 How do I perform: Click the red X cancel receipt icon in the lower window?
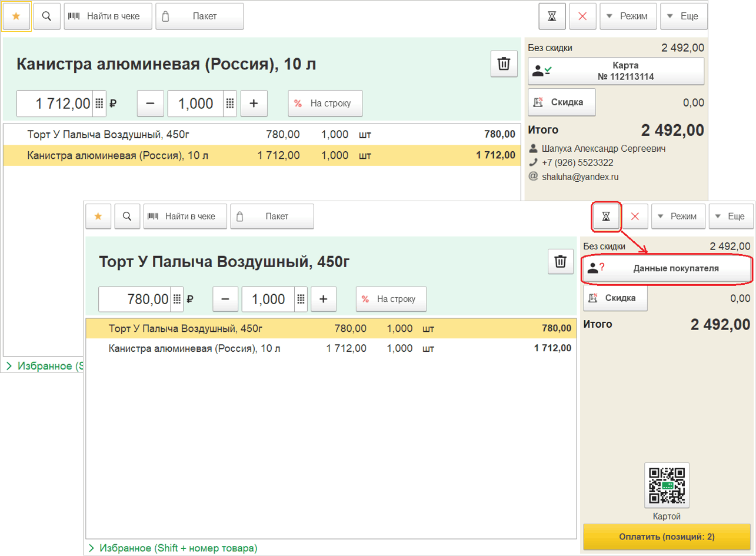635,217
